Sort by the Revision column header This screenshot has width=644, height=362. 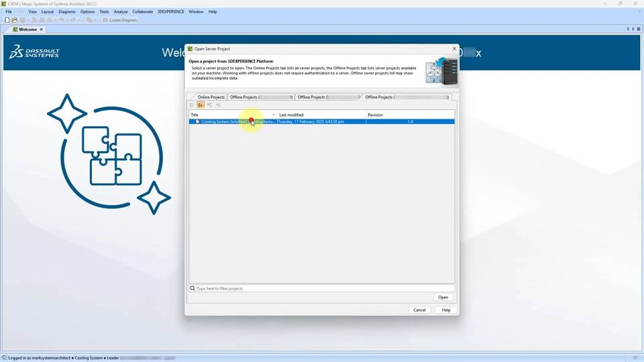(x=411, y=115)
